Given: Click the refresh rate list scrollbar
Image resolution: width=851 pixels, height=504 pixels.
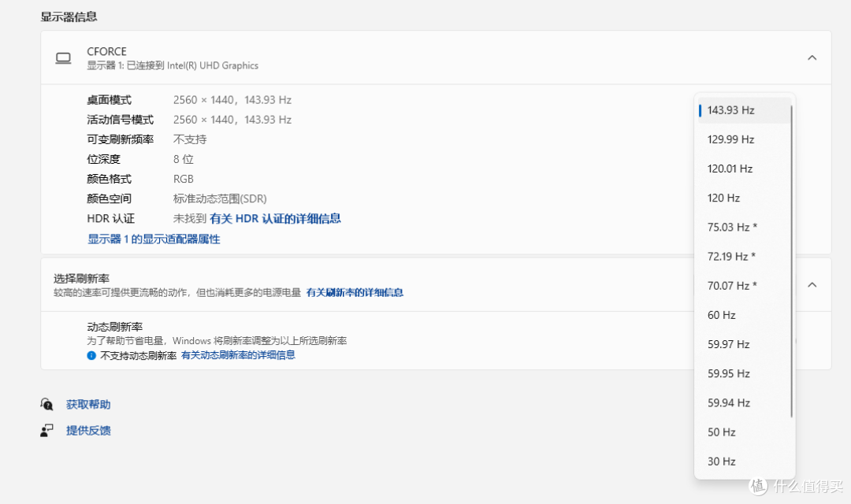Looking at the screenshot, I should tap(792, 261).
